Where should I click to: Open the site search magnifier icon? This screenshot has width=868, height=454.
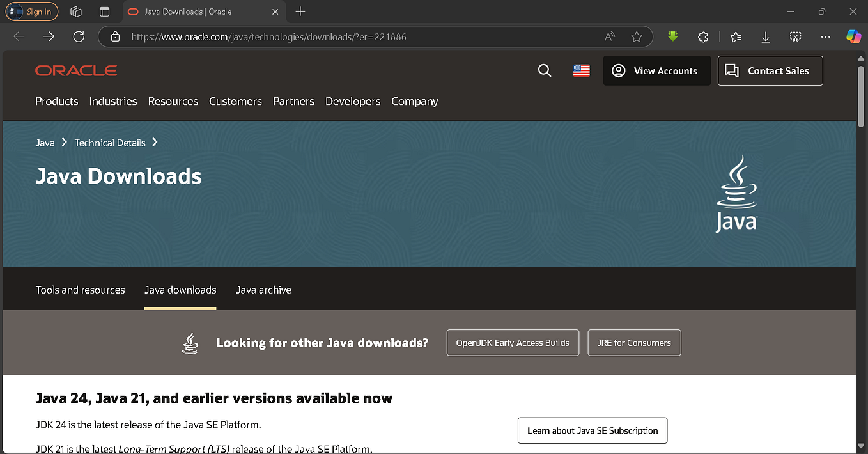(544, 70)
